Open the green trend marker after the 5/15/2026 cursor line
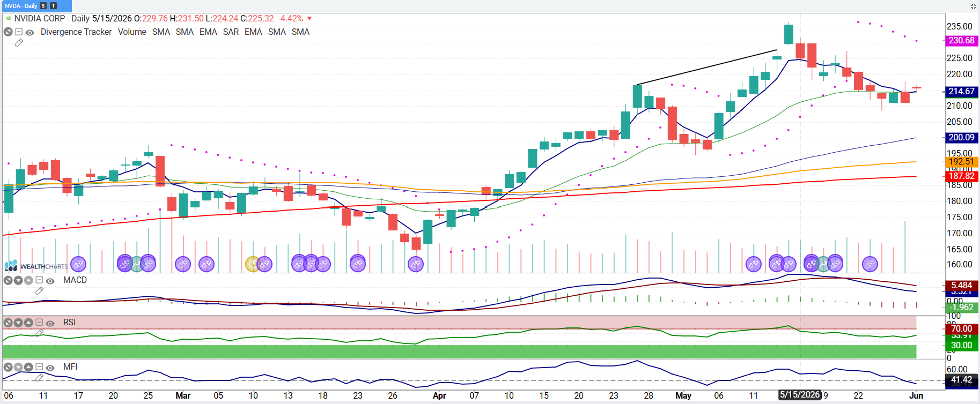 [x=823, y=264]
